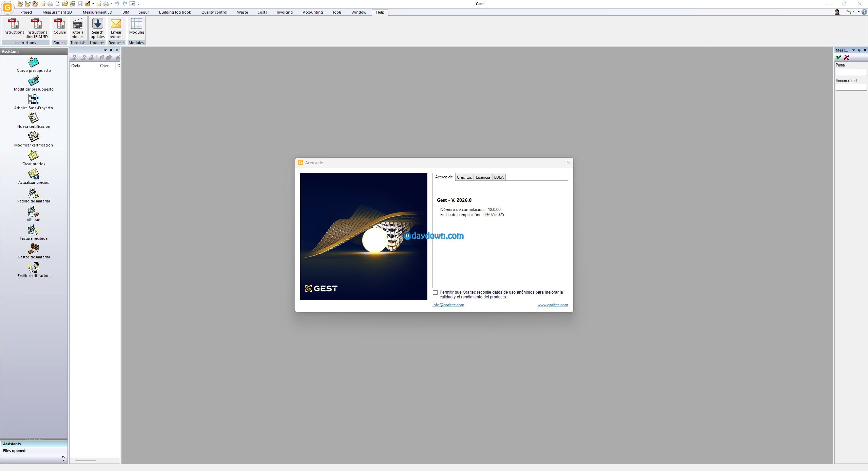Open the BIM ribbon tab
Viewport: 868px width, 471px height.
pos(126,12)
